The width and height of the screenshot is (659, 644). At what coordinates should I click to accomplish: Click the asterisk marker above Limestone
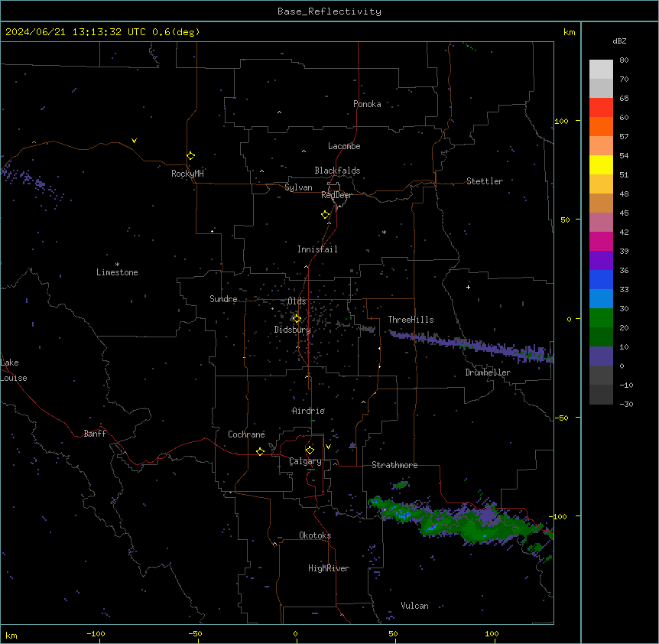coord(117,265)
